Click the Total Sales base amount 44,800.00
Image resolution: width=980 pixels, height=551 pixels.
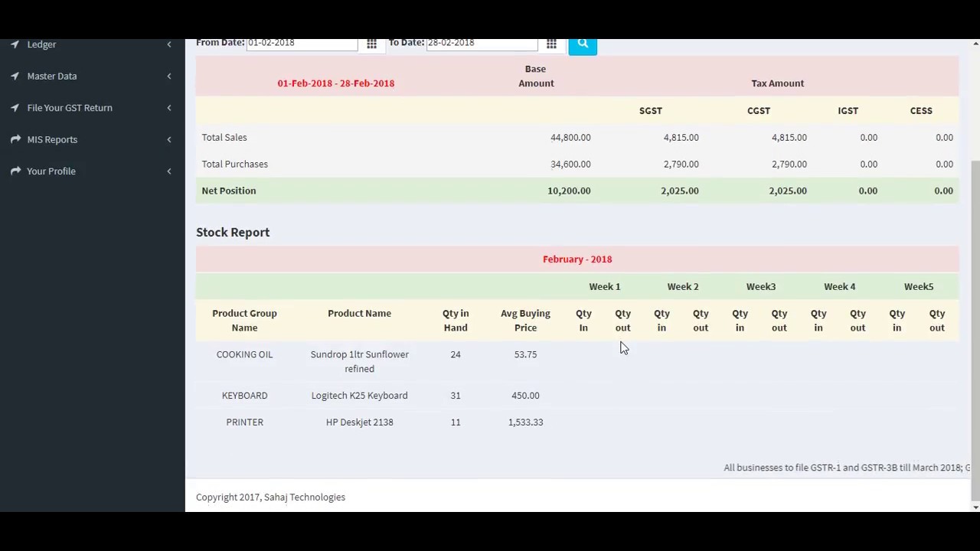coord(570,138)
